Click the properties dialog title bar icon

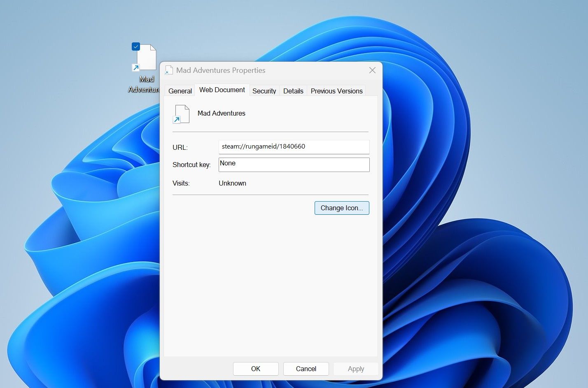coord(168,70)
